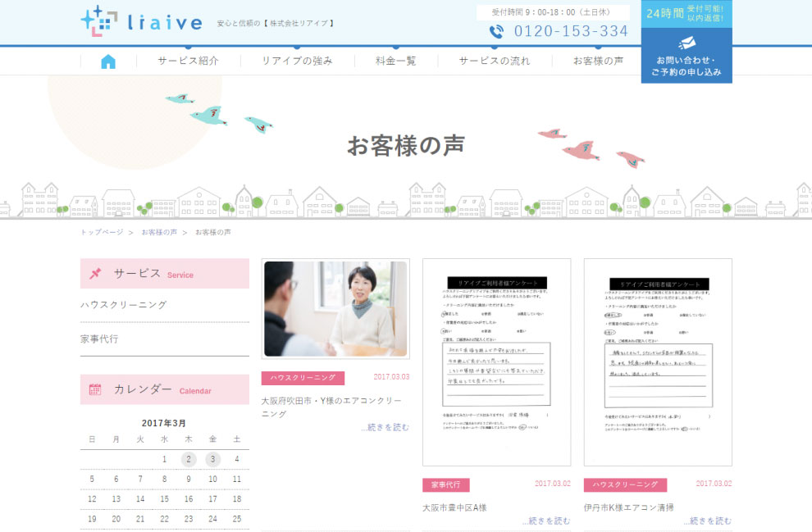Click calendar date 15
812x532 pixels.
coord(164,499)
